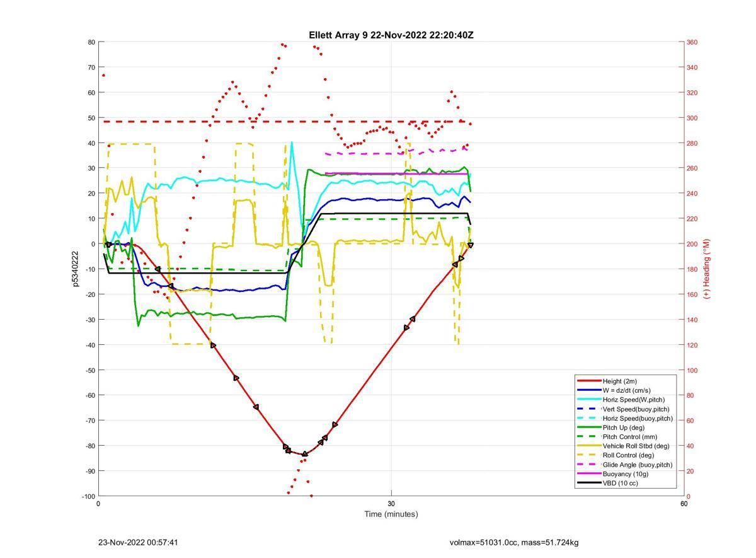Click the "-30" left axis tick label
The image size is (756, 558).
click(x=90, y=320)
